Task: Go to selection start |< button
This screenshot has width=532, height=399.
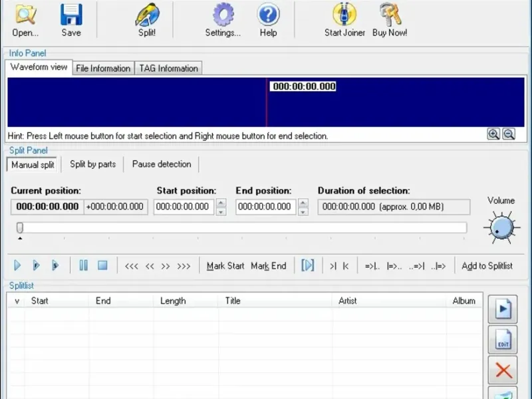Action: click(346, 266)
